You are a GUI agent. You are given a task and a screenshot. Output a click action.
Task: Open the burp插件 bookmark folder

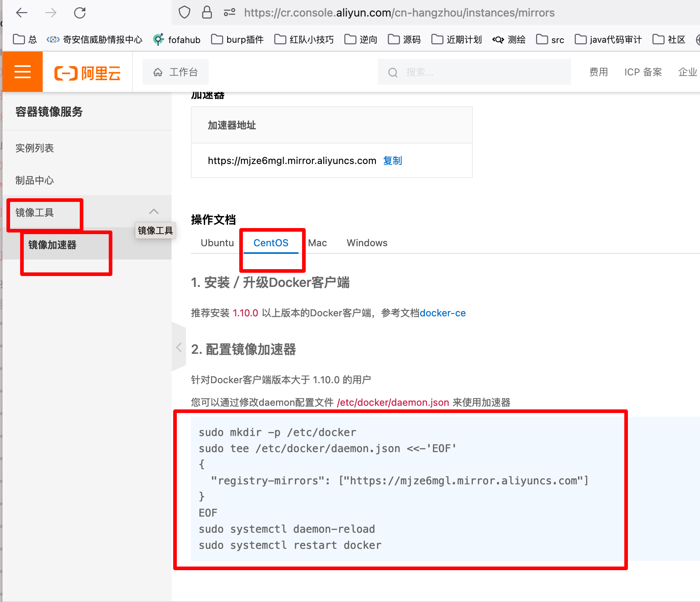[237, 39]
